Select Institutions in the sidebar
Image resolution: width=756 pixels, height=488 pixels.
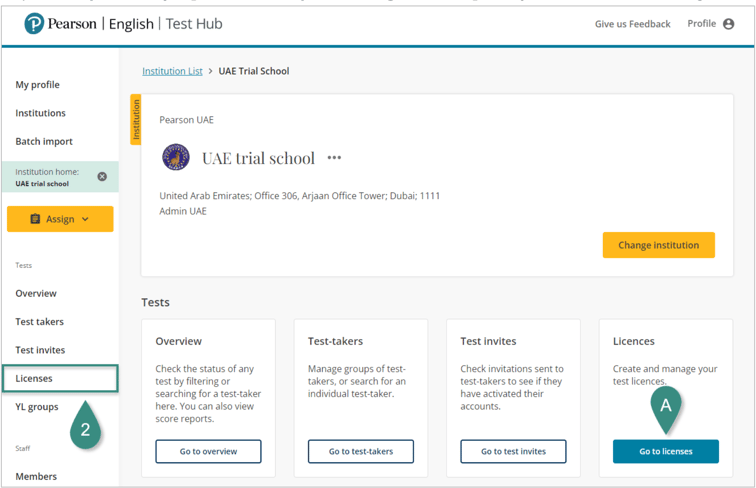point(40,113)
